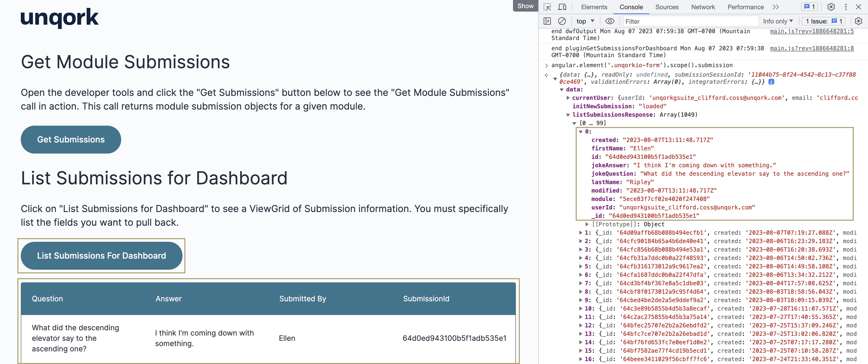
Task: Click the Submitted By column header
Action: click(x=303, y=299)
